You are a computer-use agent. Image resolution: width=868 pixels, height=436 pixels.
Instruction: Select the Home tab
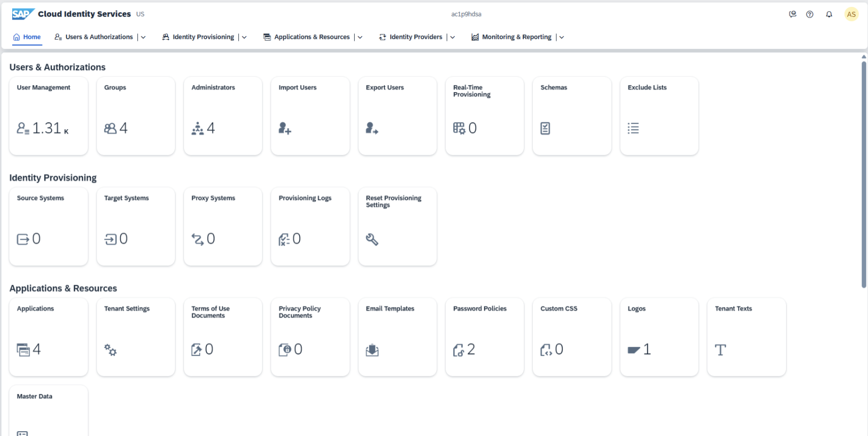[27, 37]
